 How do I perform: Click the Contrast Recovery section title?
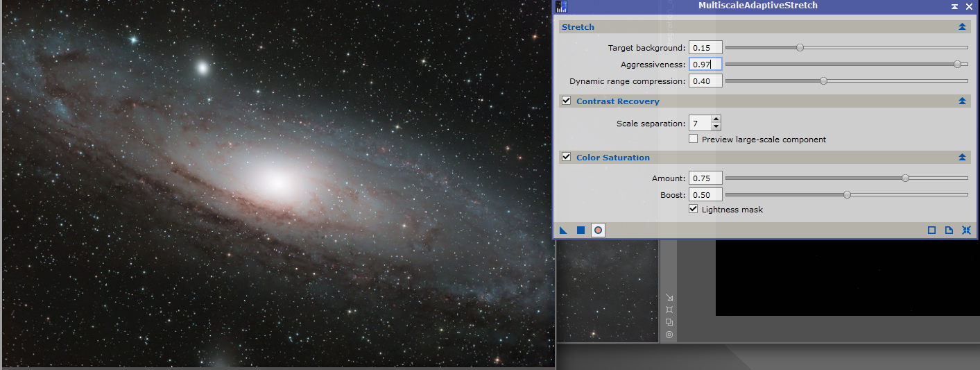tap(618, 101)
